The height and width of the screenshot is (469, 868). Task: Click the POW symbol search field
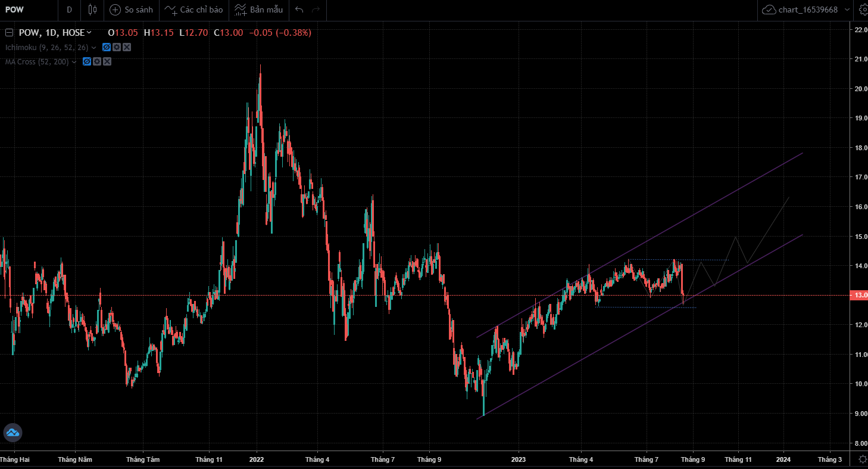(30, 10)
